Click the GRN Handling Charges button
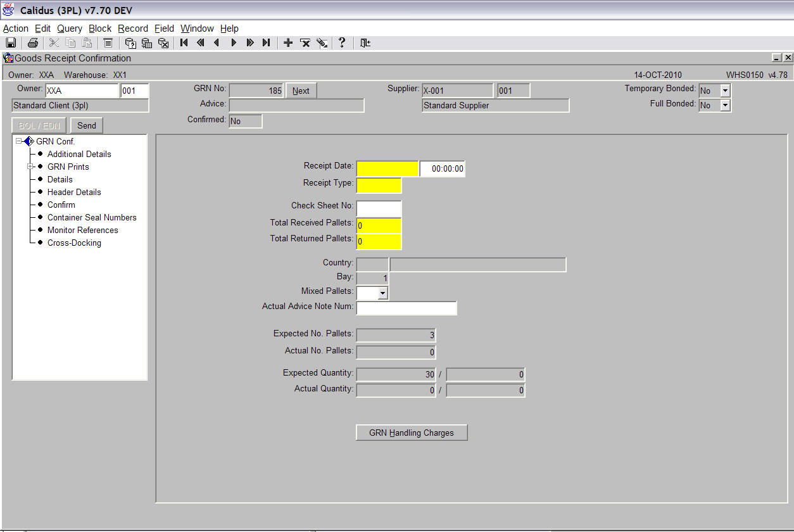The height and width of the screenshot is (532, 794). point(412,433)
